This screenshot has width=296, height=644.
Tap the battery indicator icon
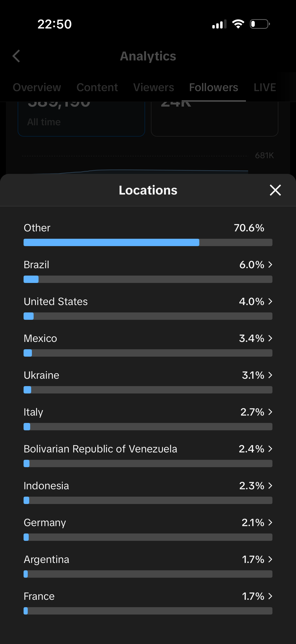point(260,24)
